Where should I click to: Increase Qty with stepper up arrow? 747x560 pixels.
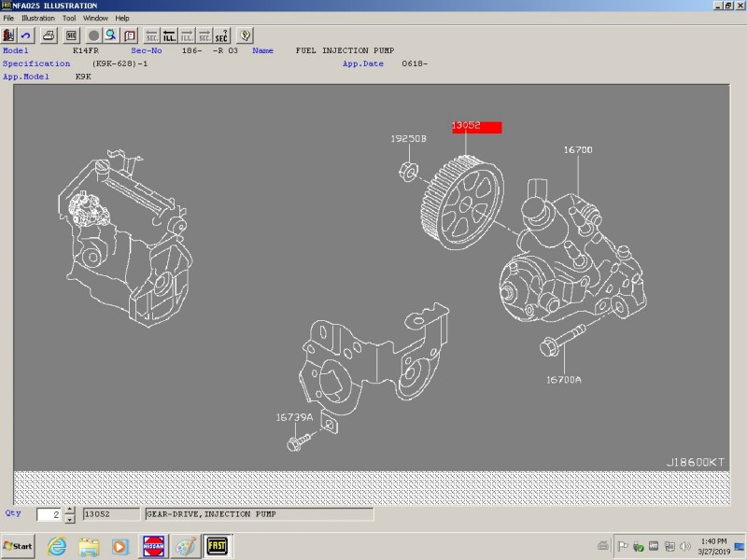point(70,511)
